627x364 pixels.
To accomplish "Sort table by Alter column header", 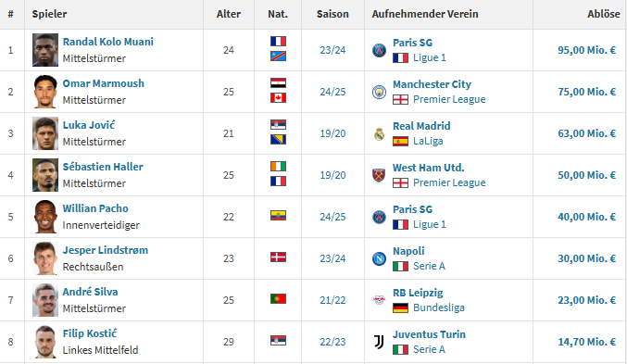I will (229, 14).
